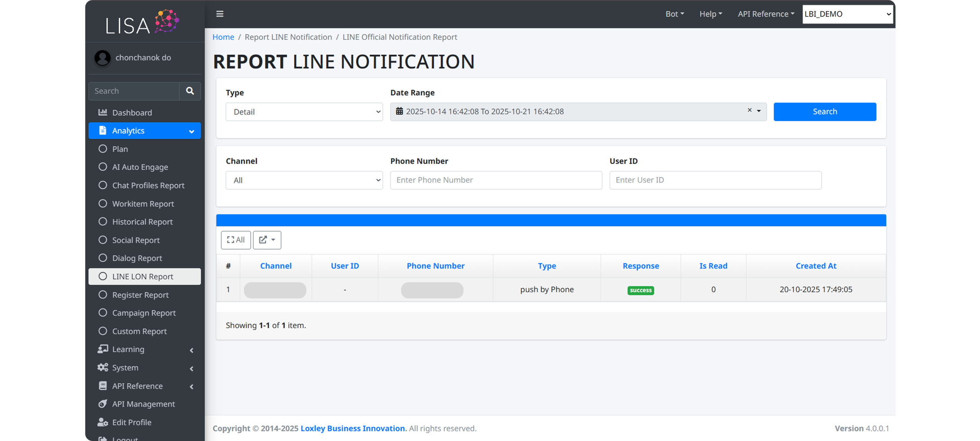Select the Campaign Report sidebar item
The image size is (980, 441).
click(144, 313)
